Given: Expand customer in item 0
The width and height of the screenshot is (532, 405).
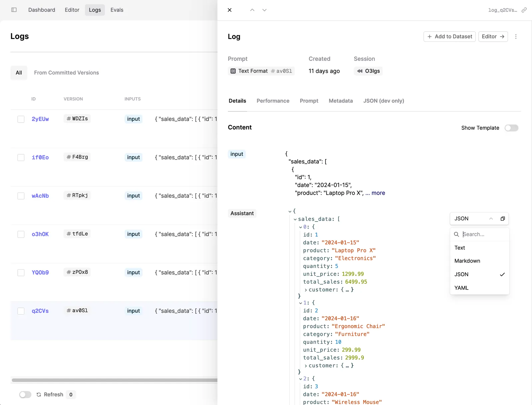Looking at the screenshot, I should click(x=306, y=290).
